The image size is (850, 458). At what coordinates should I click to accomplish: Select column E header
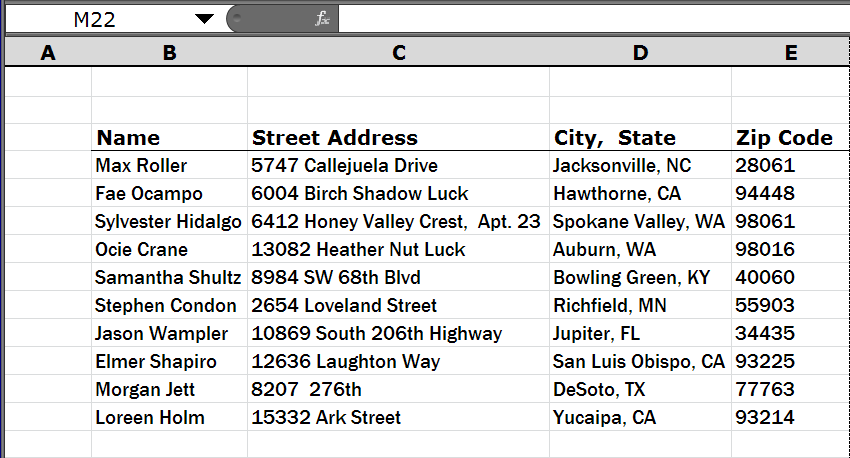[x=790, y=53]
